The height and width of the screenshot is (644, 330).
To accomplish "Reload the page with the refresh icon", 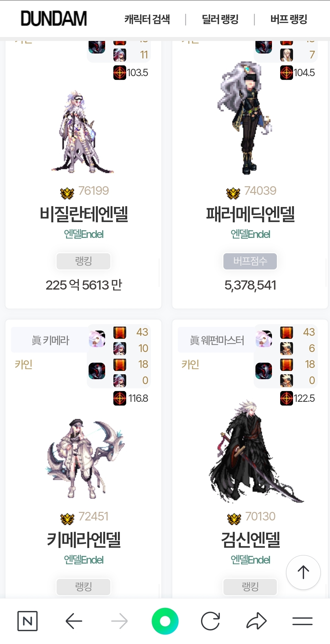I will pyautogui.click(x=211, y=621).
